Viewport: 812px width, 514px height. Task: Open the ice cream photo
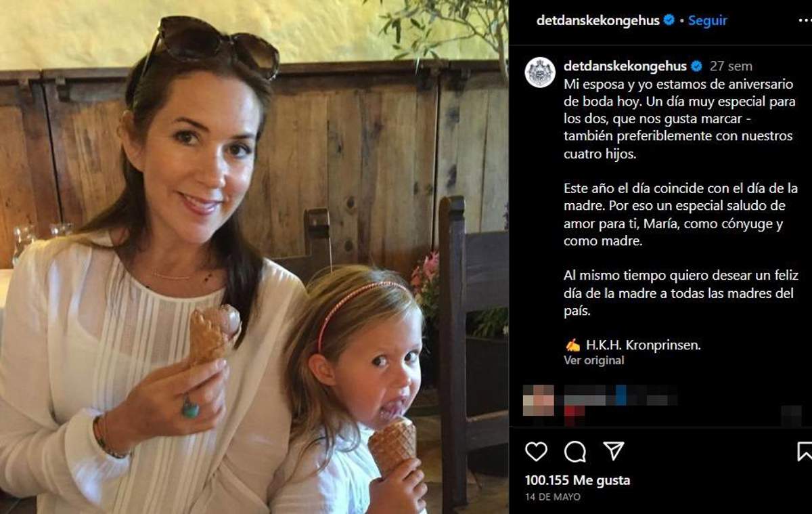254,257
